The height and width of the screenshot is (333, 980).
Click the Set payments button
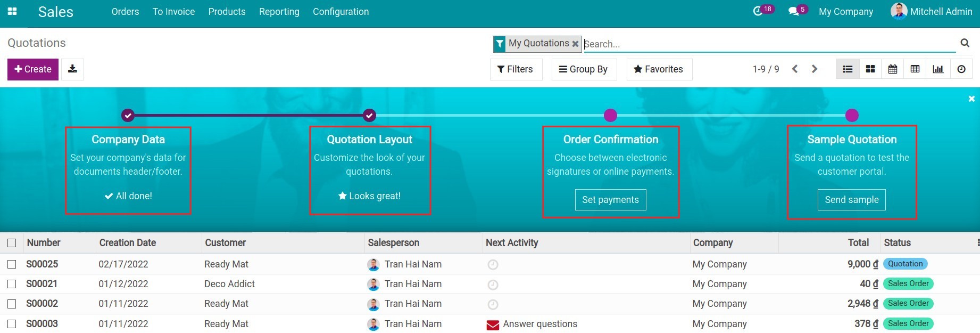coord(610,200)
